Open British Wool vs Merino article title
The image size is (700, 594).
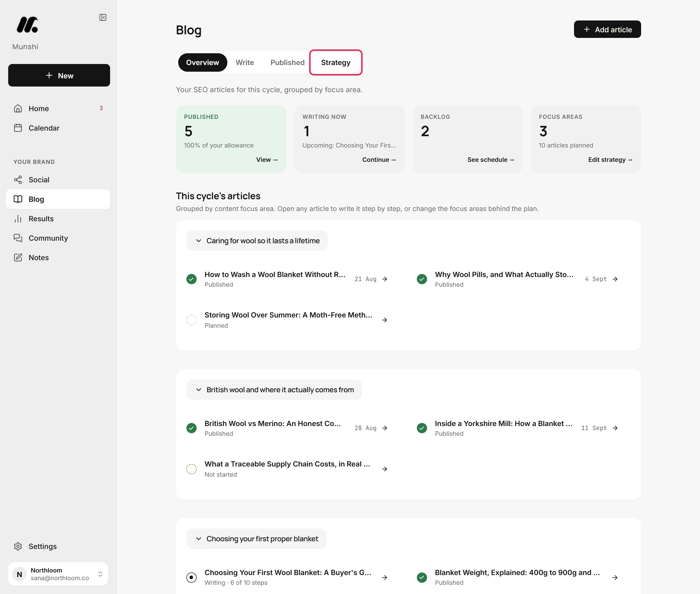(x=273, y=424)
